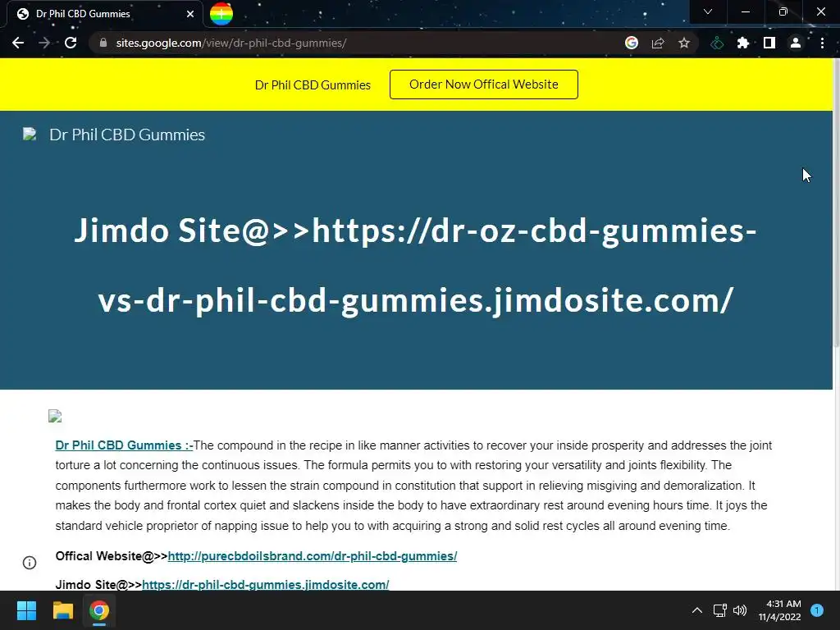Image resolution: width=840 pixels, height=630 pixels.
Task: Show hidden system tray icons
Action: pyautogui.click(x=697, y=610)
